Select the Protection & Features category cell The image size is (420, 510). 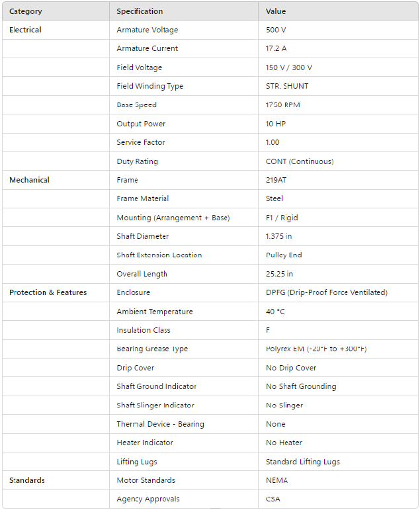click(x=48, y=292)
